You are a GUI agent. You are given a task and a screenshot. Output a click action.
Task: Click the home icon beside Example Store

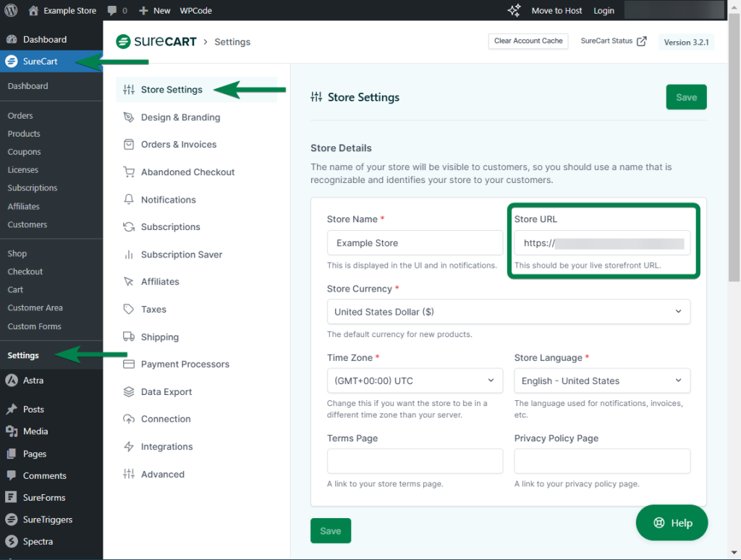pyautogui.click(x=33, y=11)
